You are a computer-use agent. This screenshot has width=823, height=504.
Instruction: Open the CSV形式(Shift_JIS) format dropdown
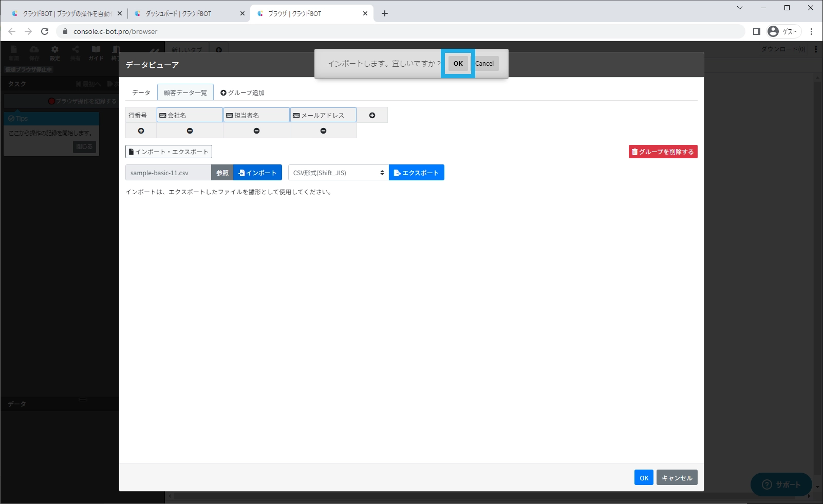pos(338,173)
